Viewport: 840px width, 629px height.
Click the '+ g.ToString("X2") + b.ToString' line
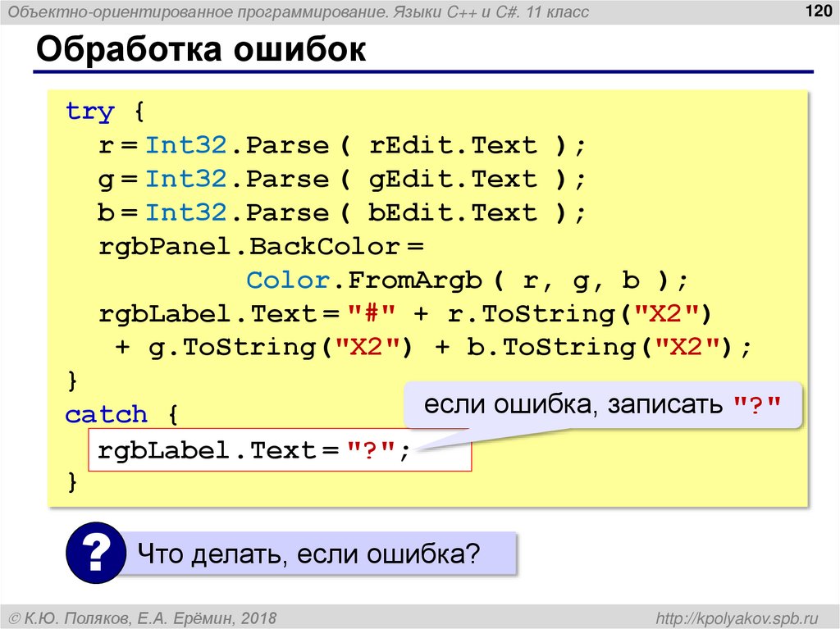(433, 348)
